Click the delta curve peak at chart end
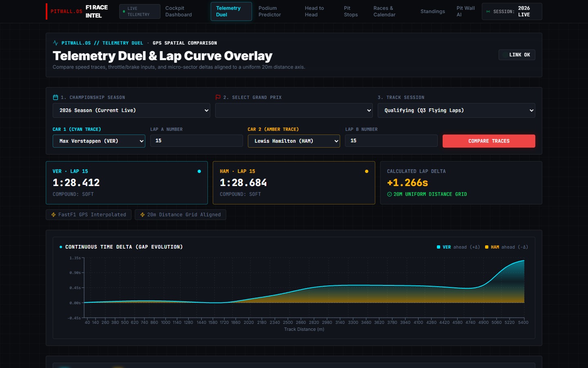588x368 pixels. pyautogui.click(x=524, y=260)
